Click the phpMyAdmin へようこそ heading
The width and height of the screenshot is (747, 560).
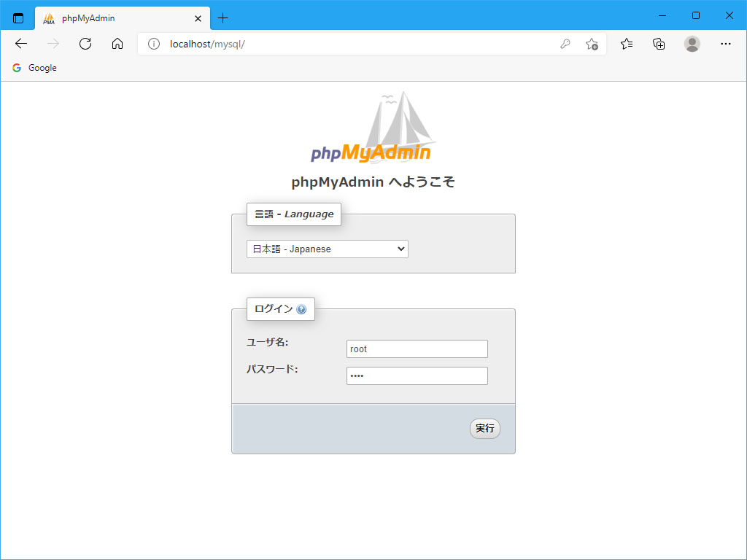click(373, 182)
